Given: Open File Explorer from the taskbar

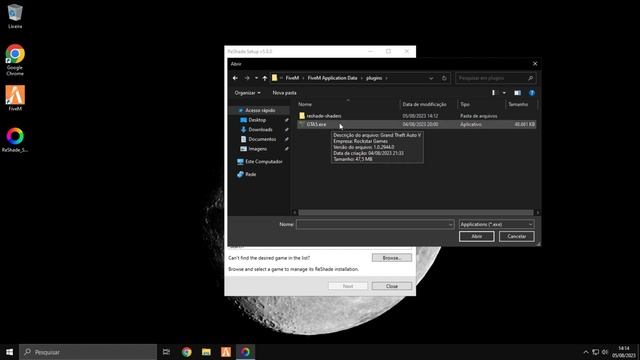Looking at the screenshot, I should pyautogui.click(x=206, y=352).
